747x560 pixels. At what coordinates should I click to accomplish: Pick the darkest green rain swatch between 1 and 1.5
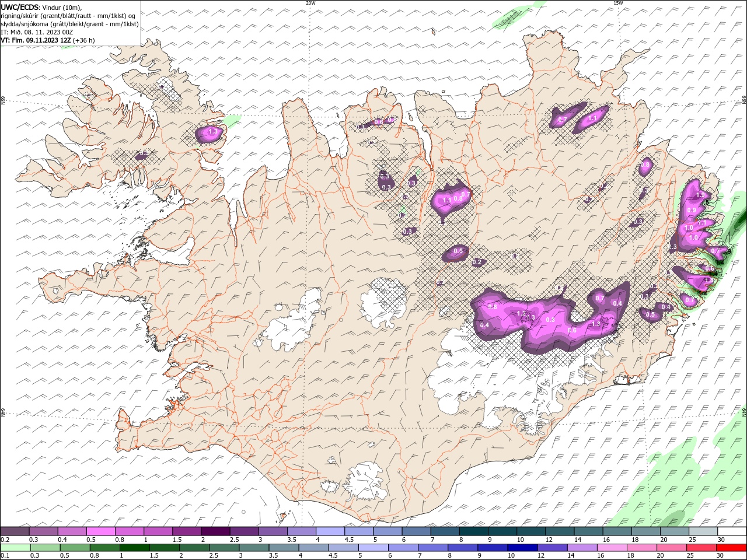(135, 548)
